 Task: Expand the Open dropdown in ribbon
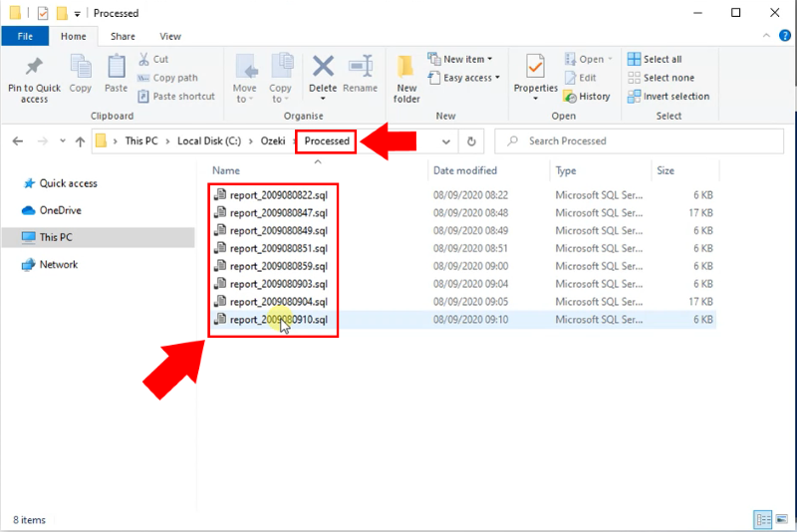[x=589, y=59]
